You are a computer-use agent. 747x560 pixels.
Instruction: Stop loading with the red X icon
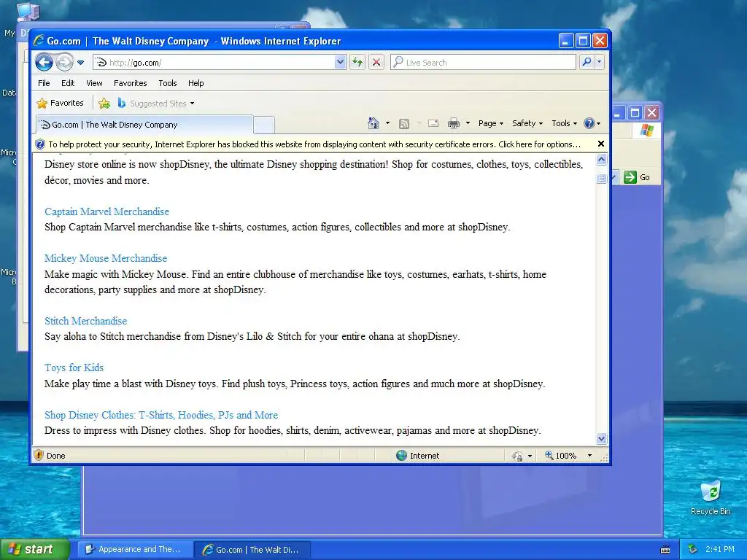pyautogui.click(x=376, y=62)
